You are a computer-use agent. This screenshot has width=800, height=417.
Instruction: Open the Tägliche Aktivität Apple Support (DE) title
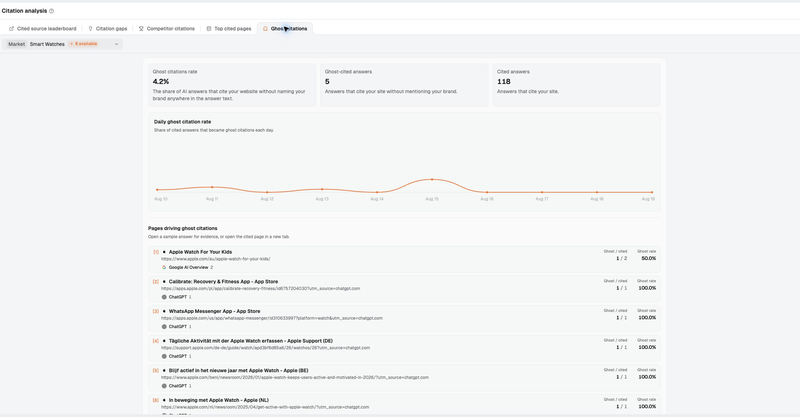point(251,340)
